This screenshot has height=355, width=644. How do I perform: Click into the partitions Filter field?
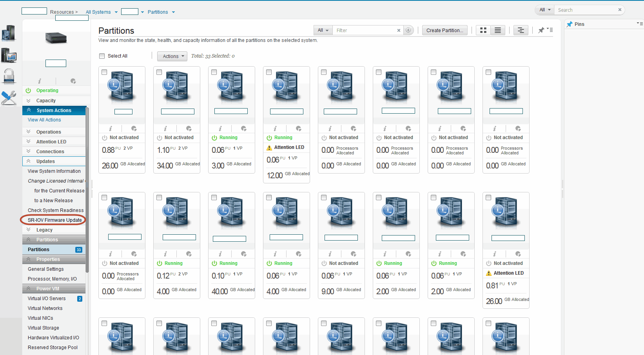[x=365, y=30]
